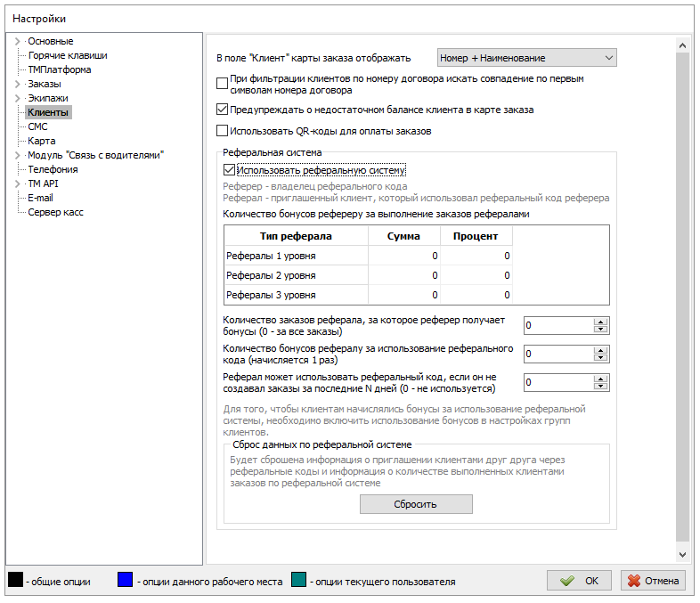Open the Номер + Наименование dropdown
This screenshot has height=603, width=700.
(x=527, y=58)
